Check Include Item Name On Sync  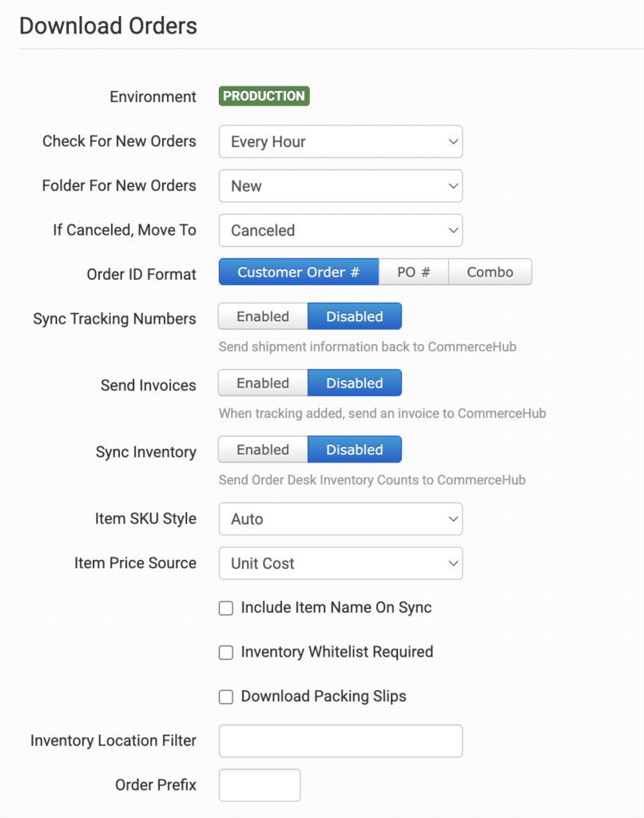click(x=226, y=609)
